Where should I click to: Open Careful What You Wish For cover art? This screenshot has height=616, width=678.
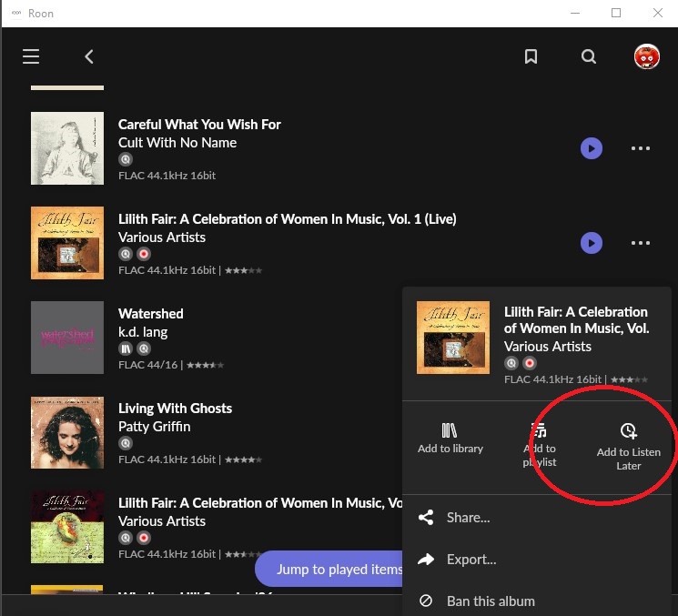(x=67, y=148)
